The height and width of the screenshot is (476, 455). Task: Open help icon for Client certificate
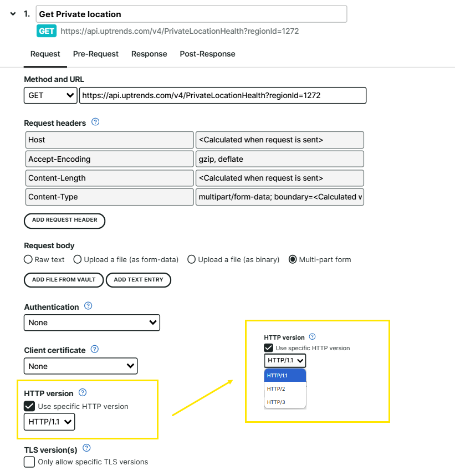[x=95, y=350]
